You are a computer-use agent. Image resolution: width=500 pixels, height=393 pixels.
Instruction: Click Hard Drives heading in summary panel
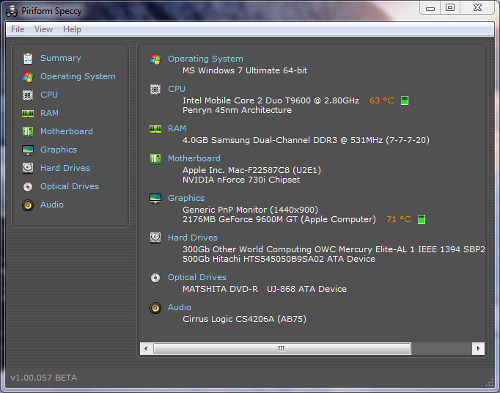[193, 238]
